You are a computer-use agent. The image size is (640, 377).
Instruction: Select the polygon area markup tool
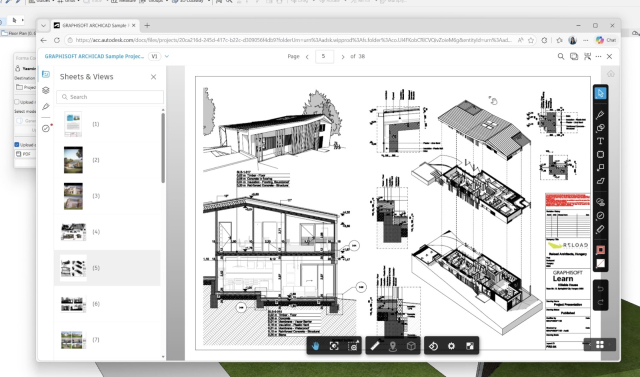[600, 181]
